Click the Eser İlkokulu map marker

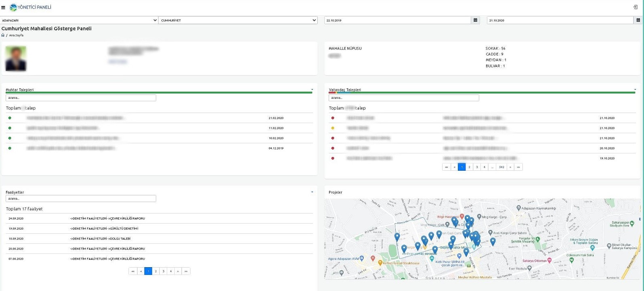530,268
